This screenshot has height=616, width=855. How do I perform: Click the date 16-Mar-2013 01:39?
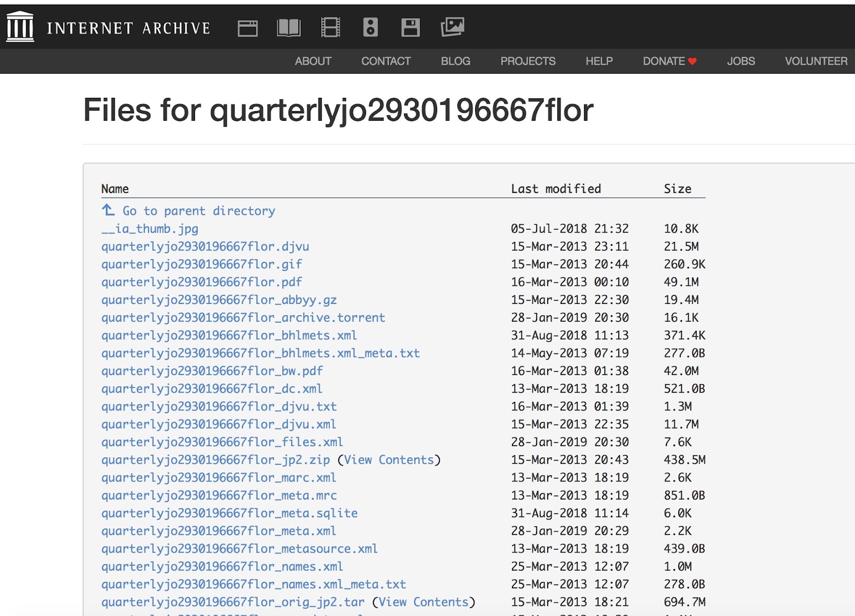click(570, 407)
